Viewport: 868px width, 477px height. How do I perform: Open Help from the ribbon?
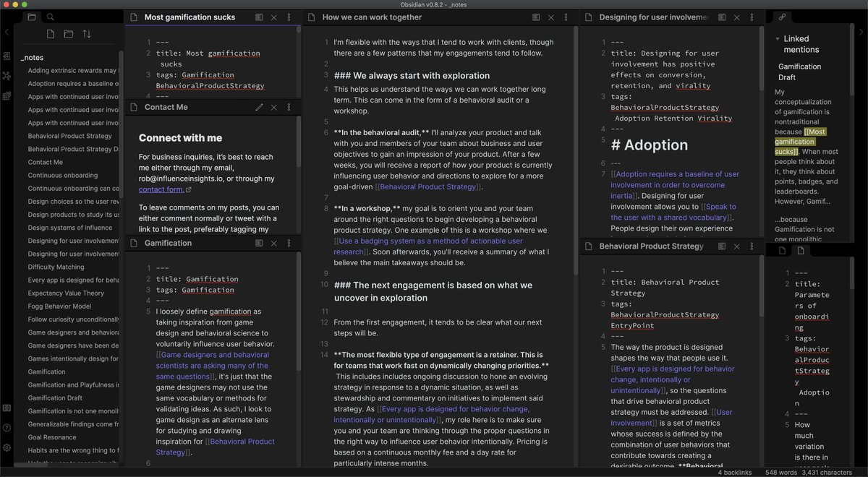7,428
